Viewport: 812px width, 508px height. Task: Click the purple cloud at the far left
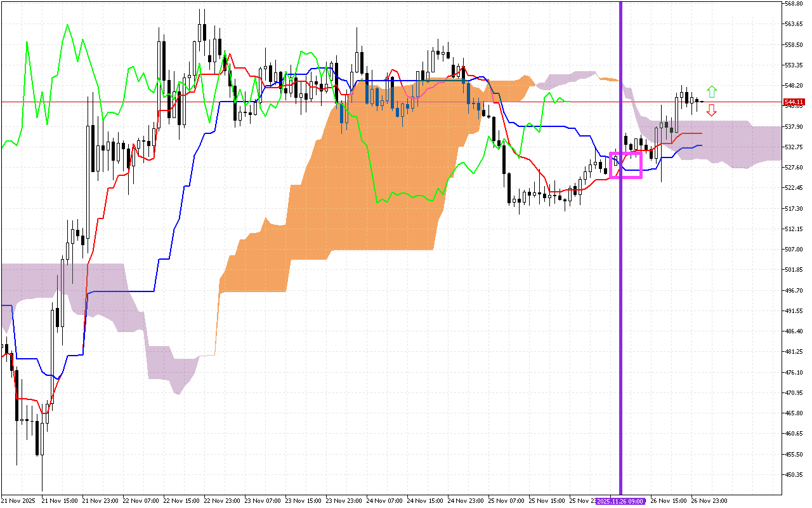tap(63, 279)
